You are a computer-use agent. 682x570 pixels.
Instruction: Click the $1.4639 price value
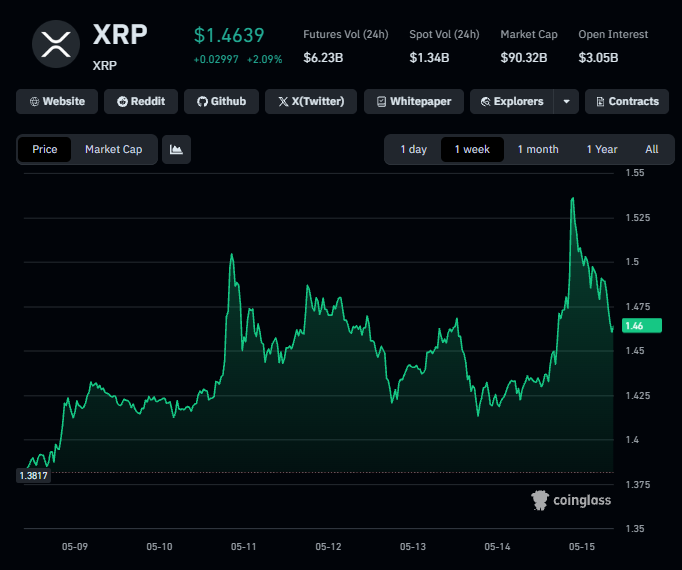(x=229, y=35)
